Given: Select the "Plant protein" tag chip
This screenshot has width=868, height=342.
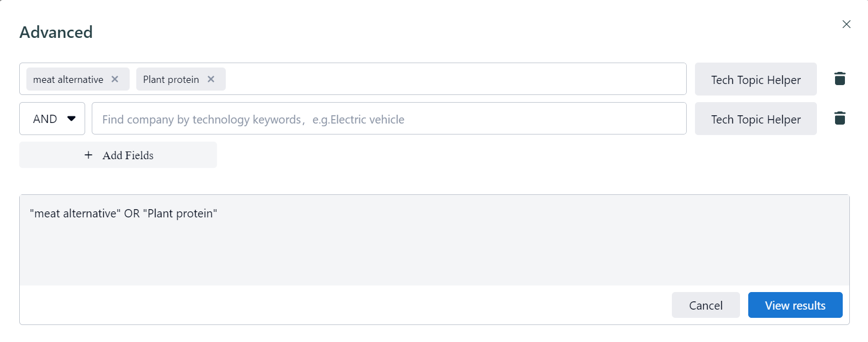Looking at the screenshot, I should tap(171, 80).
